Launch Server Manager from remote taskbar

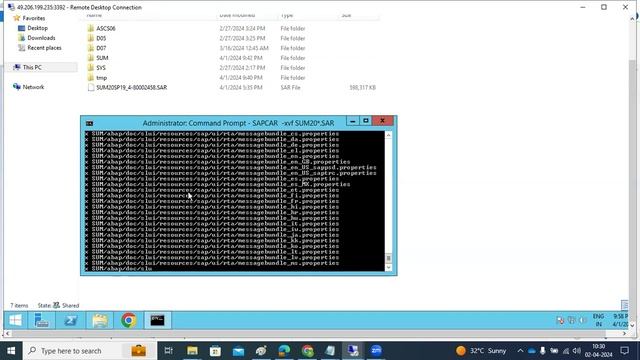point(41,320)
